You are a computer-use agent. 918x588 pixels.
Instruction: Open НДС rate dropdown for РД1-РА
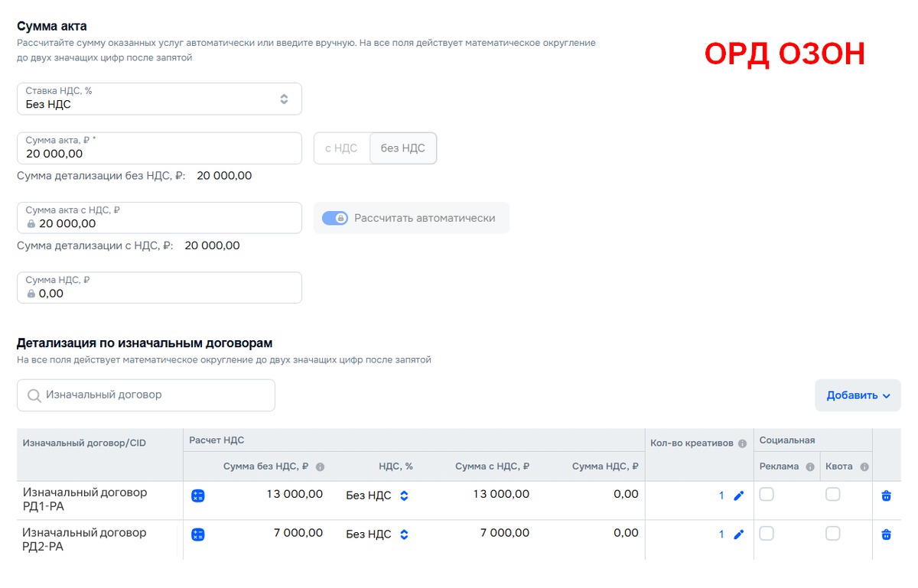(x=377, y=495)
